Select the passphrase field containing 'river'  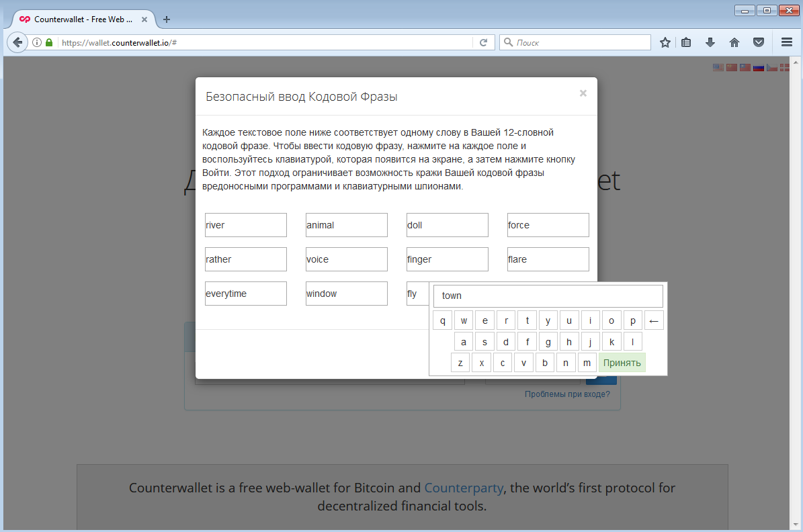pyautogui.click(x=246, y=225)
